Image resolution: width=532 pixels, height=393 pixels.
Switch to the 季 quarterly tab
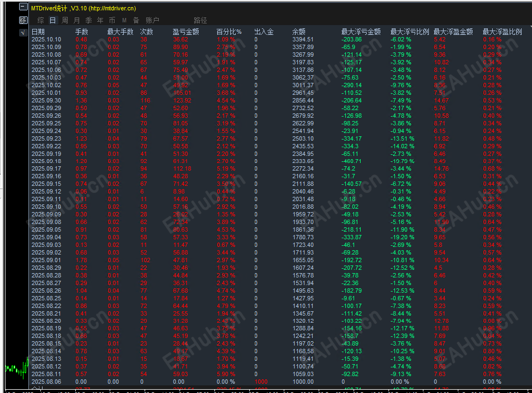88,20
